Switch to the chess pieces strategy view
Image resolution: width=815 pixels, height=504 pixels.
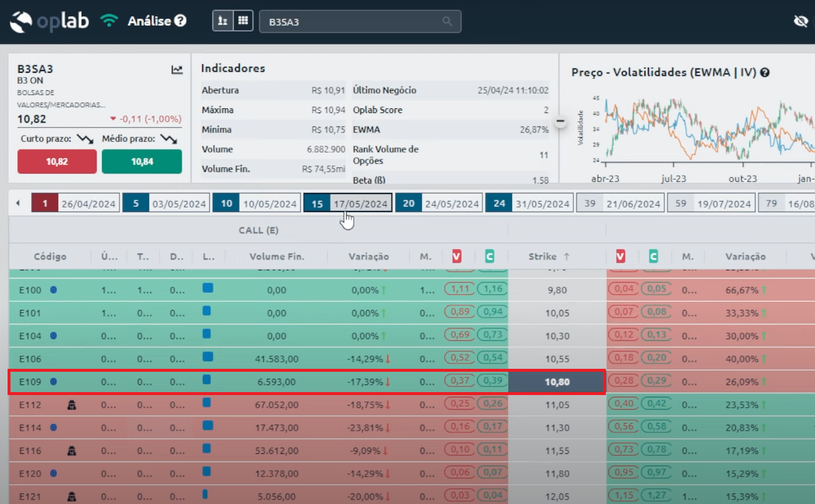(x=223, y=21)
